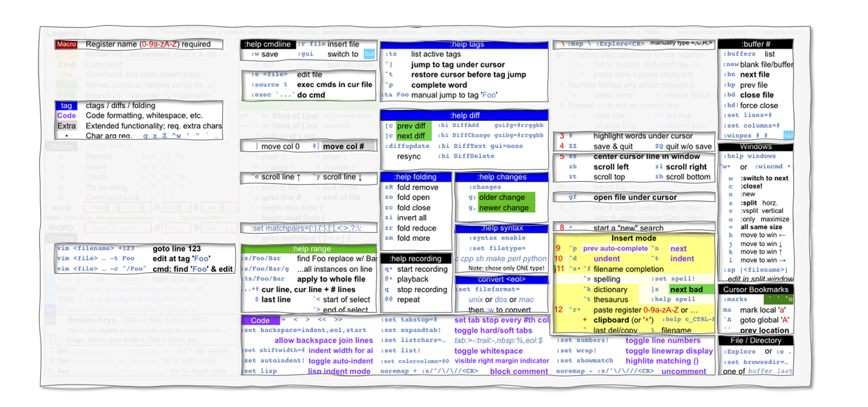The height and width of the screenshot is (407, 868).
Task: Click the 'move col #' entry
Action: point(343,146)
